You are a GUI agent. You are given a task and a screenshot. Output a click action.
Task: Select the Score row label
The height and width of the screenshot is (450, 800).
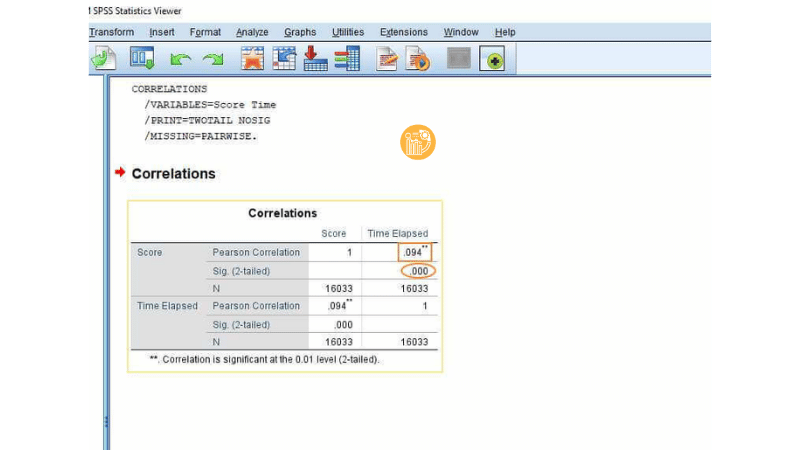pyautogui.click(x=149, y=253)
